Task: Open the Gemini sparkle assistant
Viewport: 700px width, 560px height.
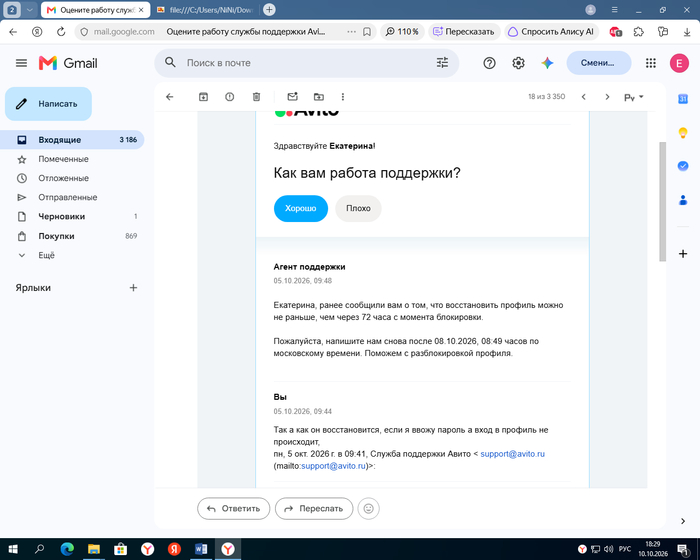Action: pos(547,63)
